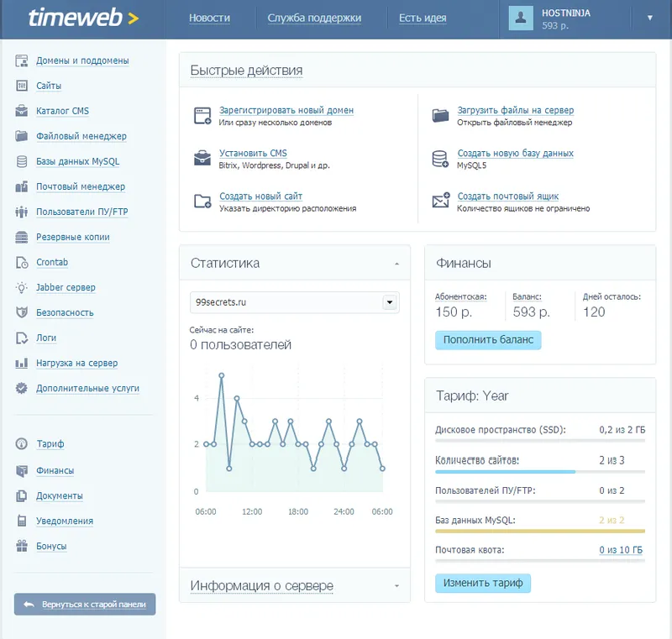Image resolution: width=672 pixels, height=639 pixels.
Task: Click the create mailbox envelope quick action icon
Action: 440,200
